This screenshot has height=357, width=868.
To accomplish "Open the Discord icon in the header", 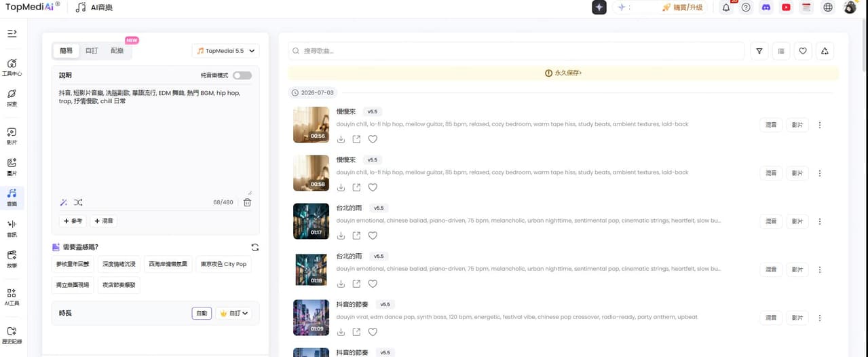I will coord(766,7).
